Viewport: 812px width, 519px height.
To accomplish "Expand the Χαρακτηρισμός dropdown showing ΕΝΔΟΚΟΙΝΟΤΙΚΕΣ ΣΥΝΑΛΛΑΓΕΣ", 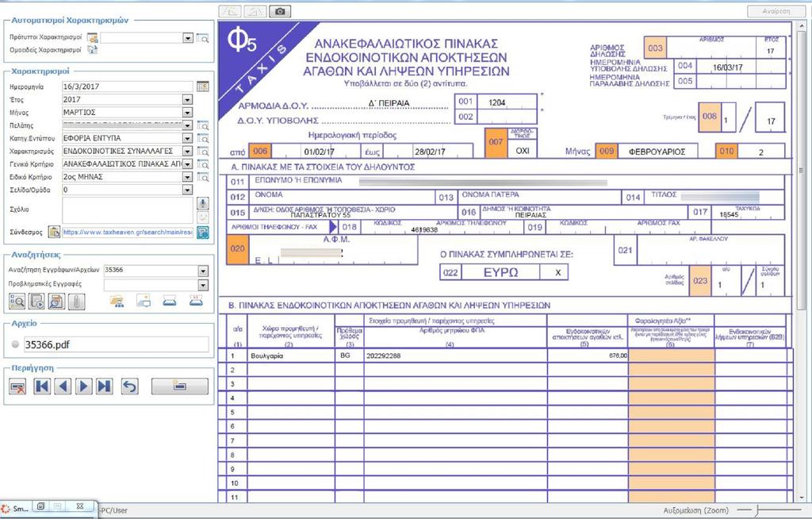I will click(x=187, y=152).
